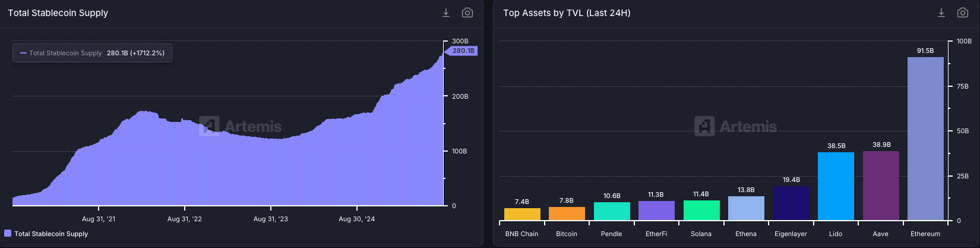Click the yellow BNB Chain bar

(x=522, y=214)
